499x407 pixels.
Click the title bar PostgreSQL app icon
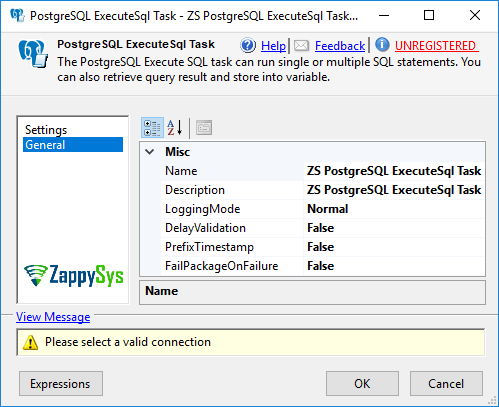17,15
